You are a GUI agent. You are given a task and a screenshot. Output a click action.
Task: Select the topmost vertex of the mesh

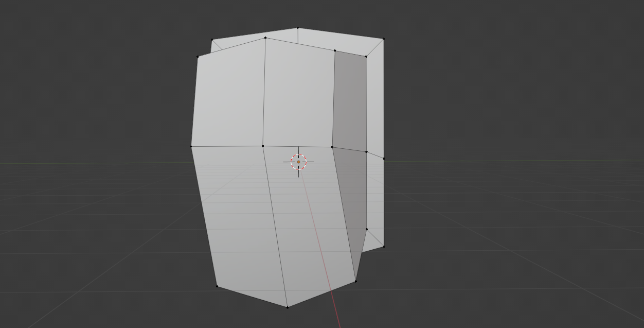coord(297,28)
